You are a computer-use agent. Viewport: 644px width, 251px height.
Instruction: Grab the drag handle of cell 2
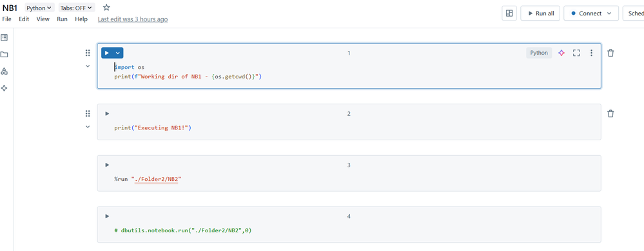[88, 114]
